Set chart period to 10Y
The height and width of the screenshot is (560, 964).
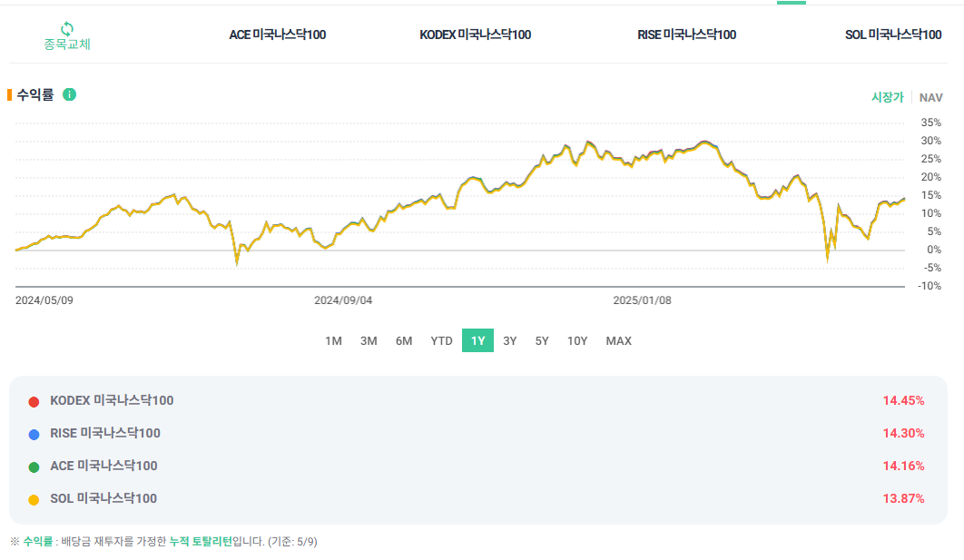pyautogui.click(x=577, y=341)
